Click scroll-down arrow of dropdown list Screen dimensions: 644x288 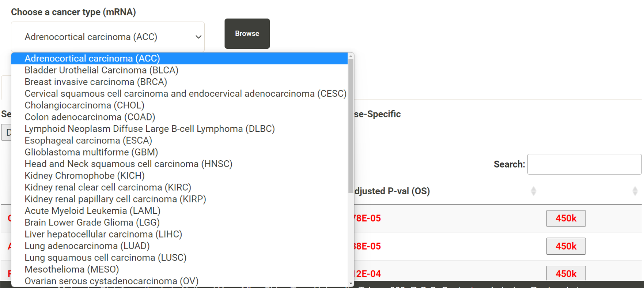(x=351, y=283)
